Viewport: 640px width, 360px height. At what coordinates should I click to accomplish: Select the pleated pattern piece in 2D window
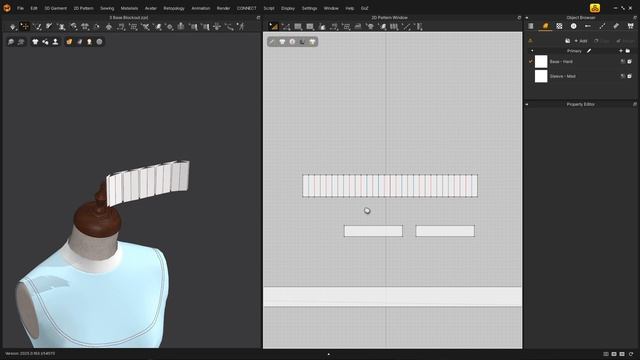click(390, 186)
